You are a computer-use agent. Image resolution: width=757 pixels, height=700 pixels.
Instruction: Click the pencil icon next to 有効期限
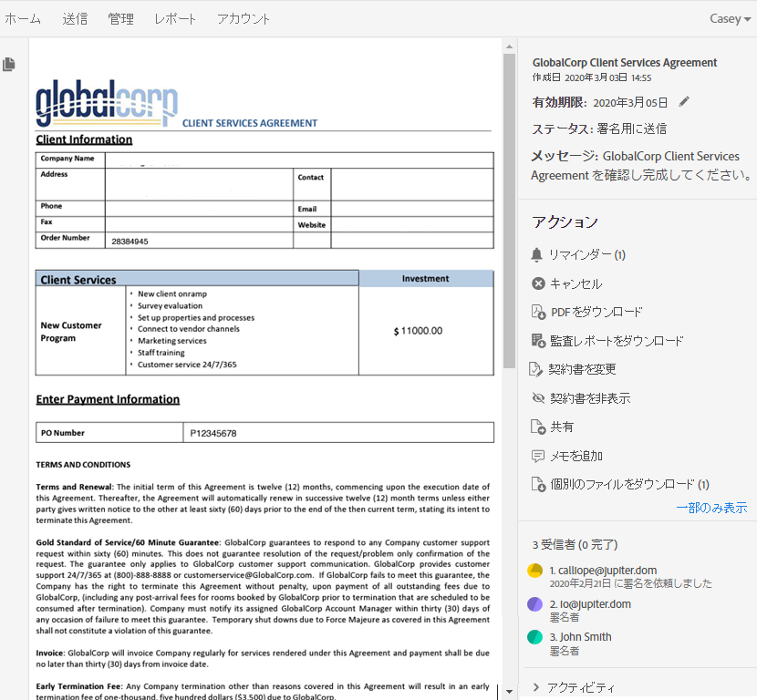coord(684,102)
